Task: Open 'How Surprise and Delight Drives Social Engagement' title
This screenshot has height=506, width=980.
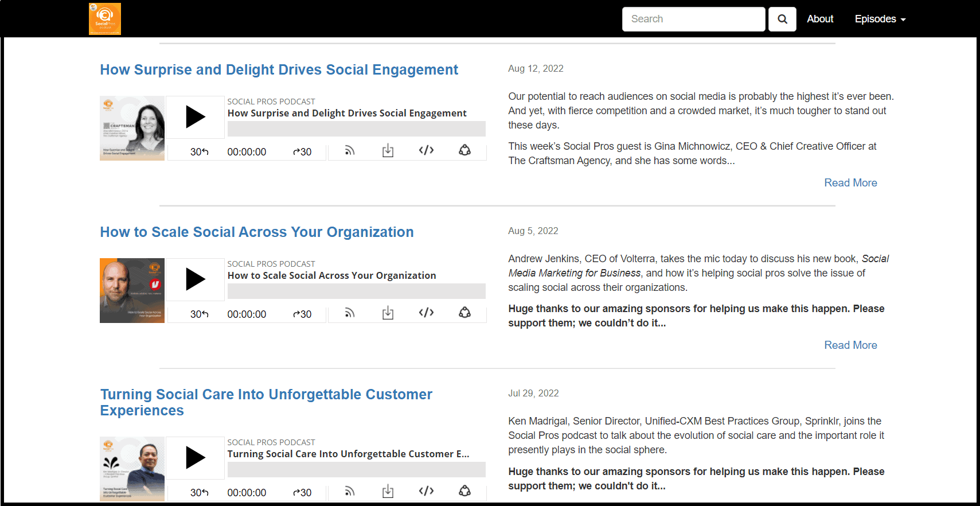Action: pyautogui.click(x=279, y=69)
